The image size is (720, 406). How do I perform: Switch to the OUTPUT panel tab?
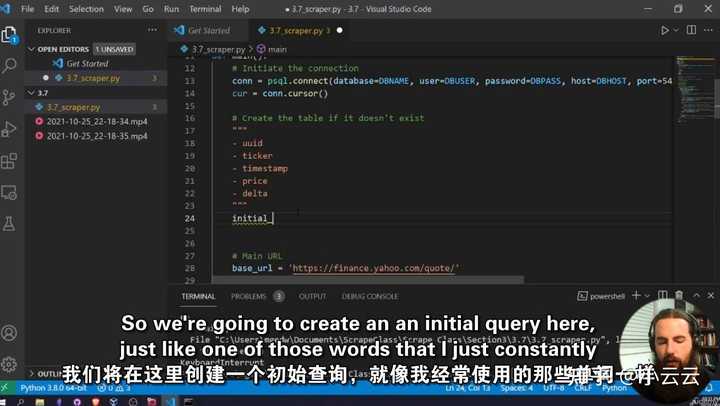312,296
